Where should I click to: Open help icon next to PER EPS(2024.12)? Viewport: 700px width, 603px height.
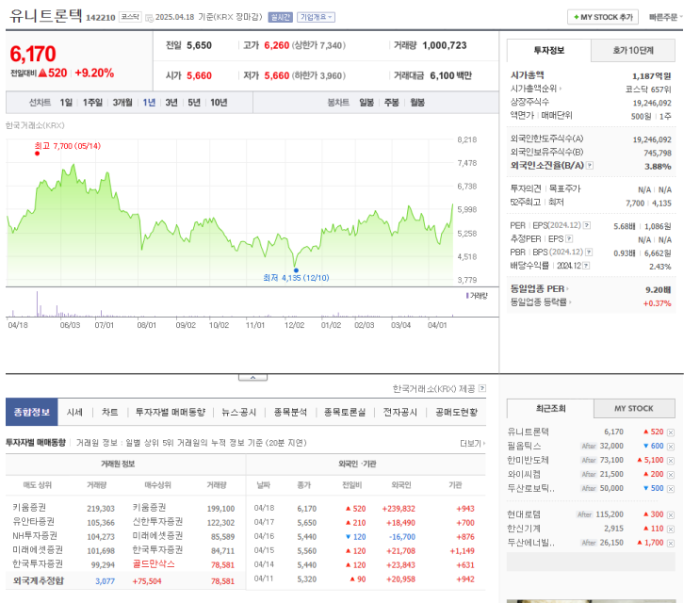coord(587,225)
